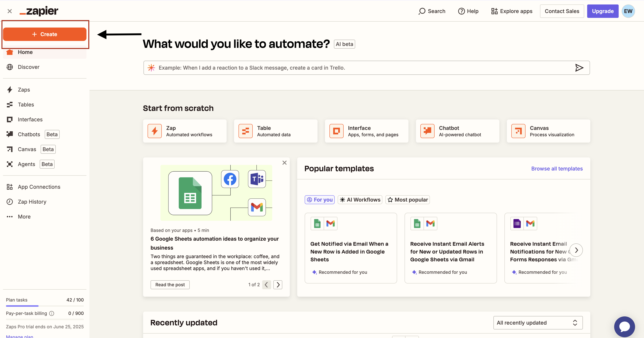Open the Zap History clock icon
This screenshot has width=644, height=338.
coord(10,202)
